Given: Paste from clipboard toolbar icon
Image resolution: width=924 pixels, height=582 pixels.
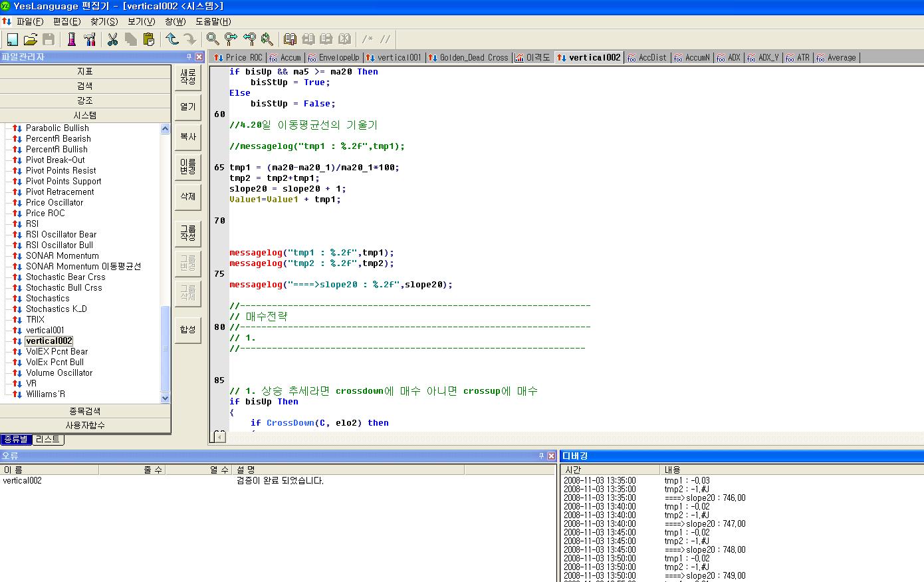Looking at the screenshot, I should pos(149,39).
